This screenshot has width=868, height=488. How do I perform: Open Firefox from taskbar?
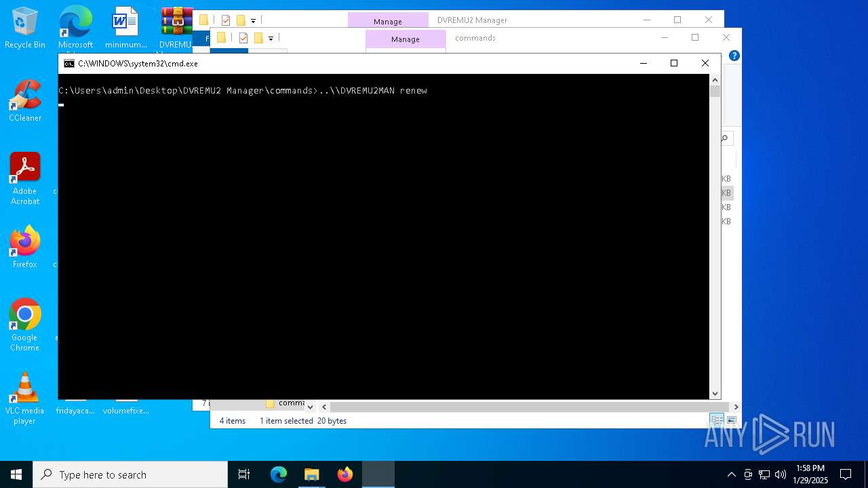pyautogui.click(x=344, y=474)
